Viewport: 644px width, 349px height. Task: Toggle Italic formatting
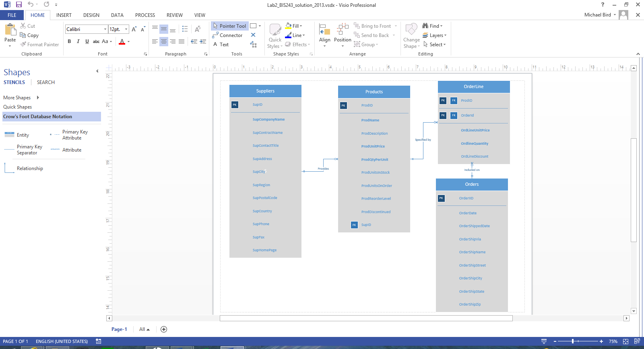pos(78,41)
